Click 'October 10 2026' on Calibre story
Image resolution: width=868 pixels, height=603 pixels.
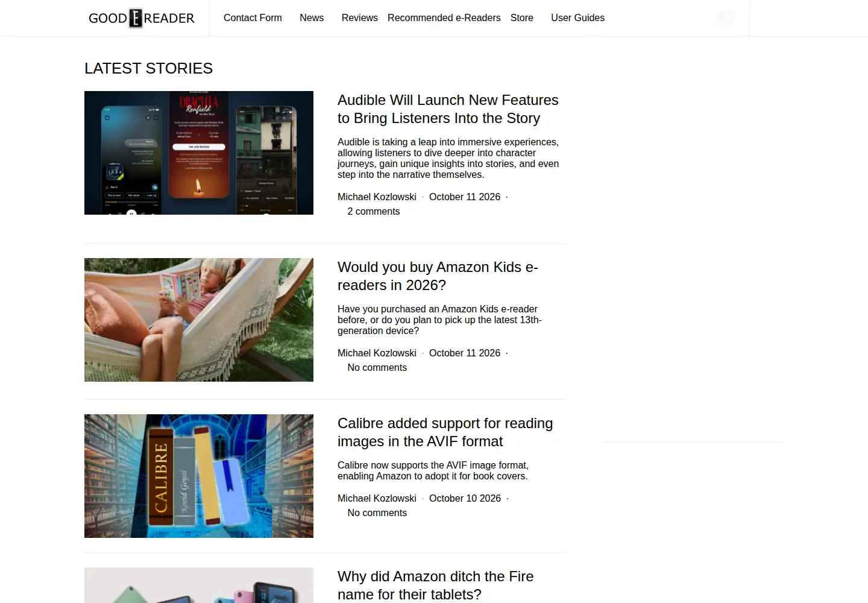(465, 498)
